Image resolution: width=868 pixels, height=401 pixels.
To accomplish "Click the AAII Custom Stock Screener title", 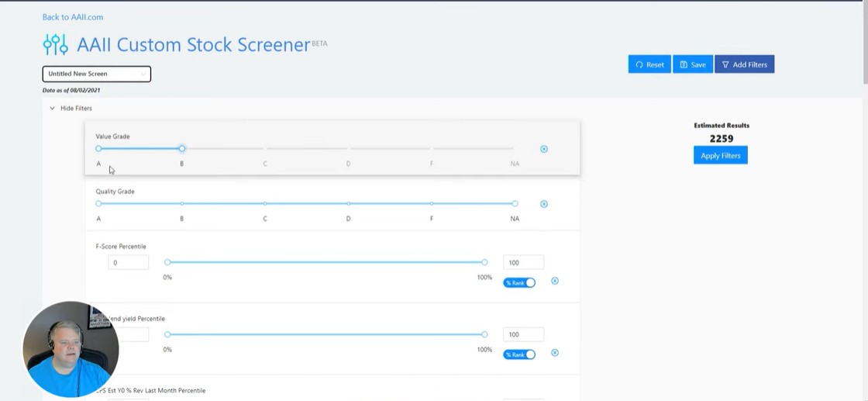I will 193,45.
